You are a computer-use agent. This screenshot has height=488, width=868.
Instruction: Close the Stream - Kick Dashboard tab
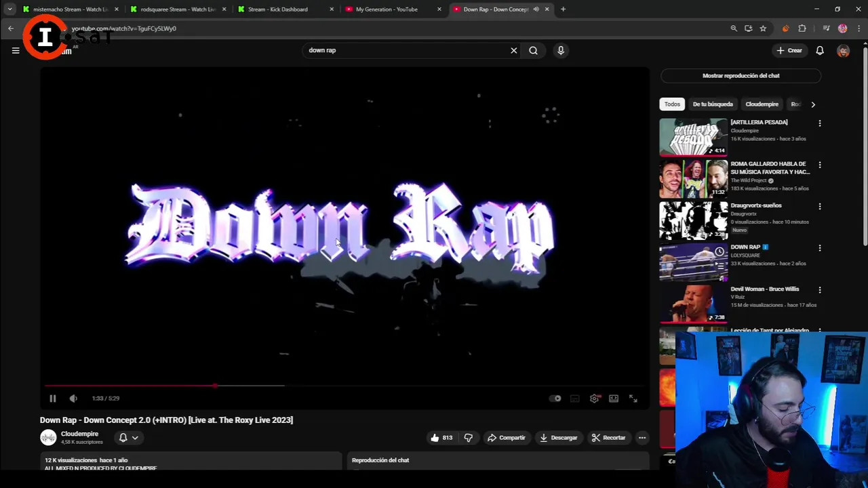coord(332,9)
